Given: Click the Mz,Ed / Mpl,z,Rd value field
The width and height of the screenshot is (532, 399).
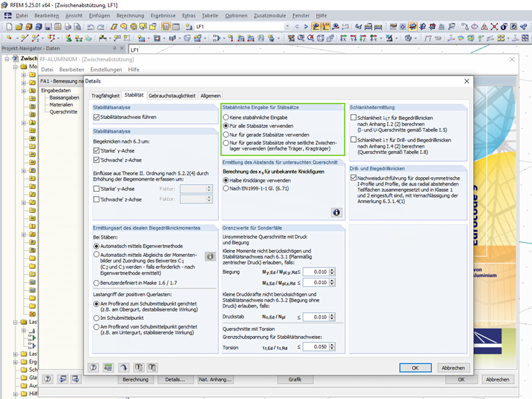Looking at the screenshot, I should [x=316, y=282].
